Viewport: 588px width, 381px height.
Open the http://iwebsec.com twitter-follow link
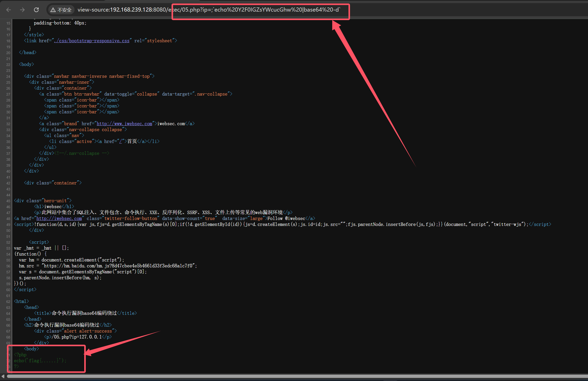[59, 218]
